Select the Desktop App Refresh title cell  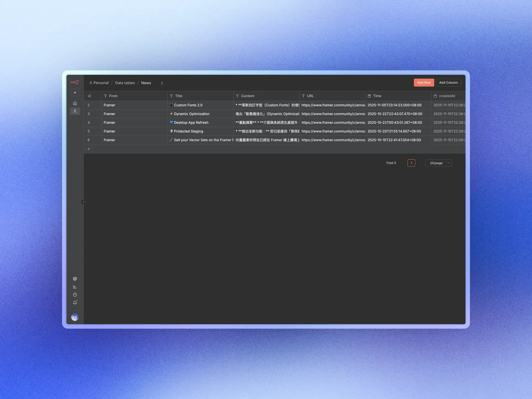[x=200, y=122]
